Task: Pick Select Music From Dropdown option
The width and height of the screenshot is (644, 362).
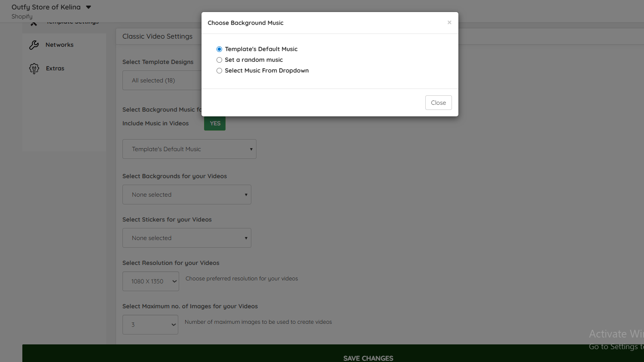Action: tap(219, 70)
